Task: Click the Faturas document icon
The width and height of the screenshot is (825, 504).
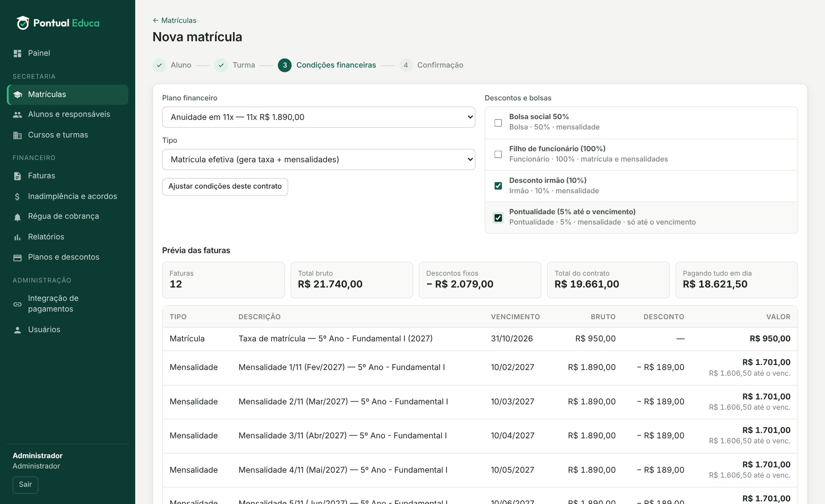Action: [x=17, y=176]
